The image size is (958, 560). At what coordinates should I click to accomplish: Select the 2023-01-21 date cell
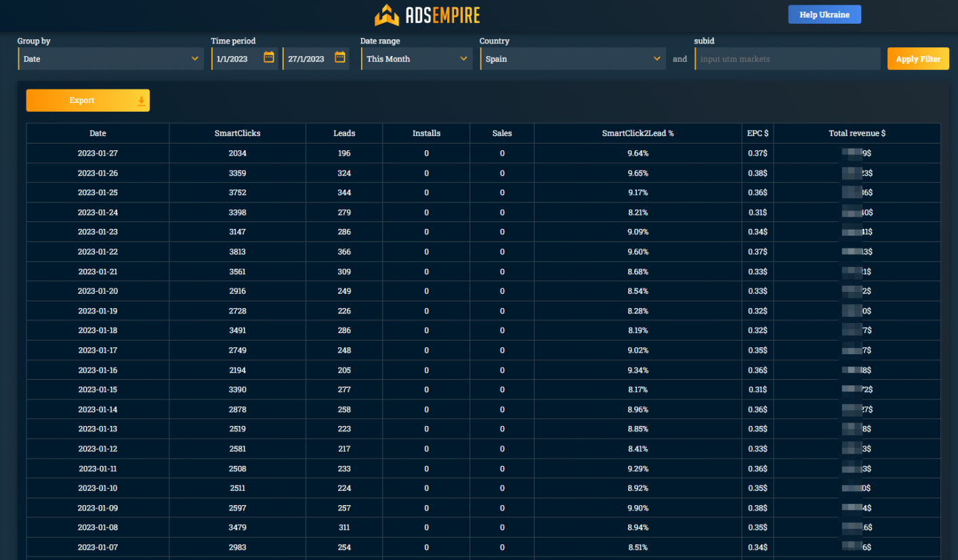pos(98,272)
